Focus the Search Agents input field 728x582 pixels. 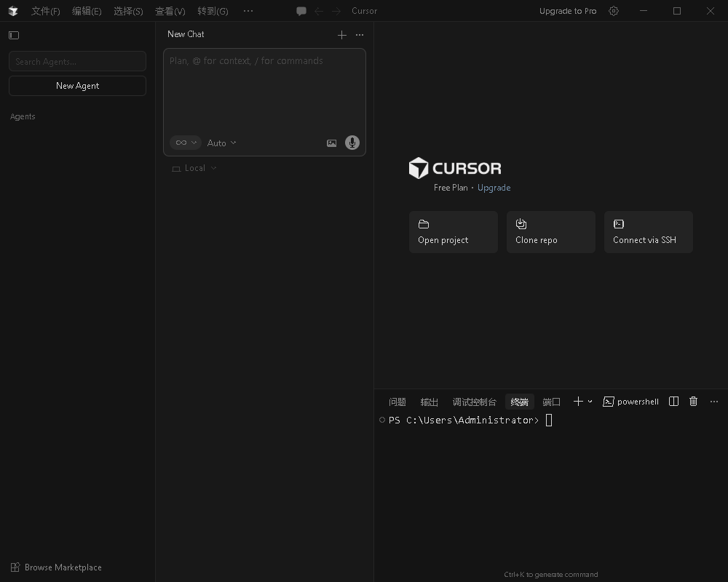77,62
